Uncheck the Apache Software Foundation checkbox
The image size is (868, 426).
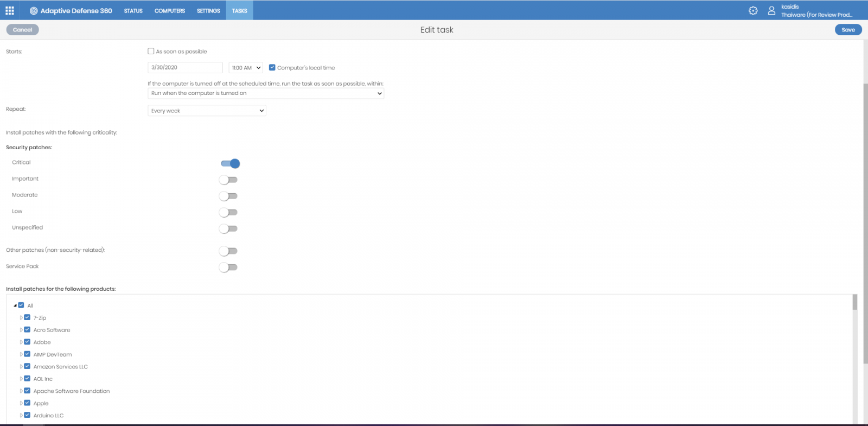[x=27, y=391]
